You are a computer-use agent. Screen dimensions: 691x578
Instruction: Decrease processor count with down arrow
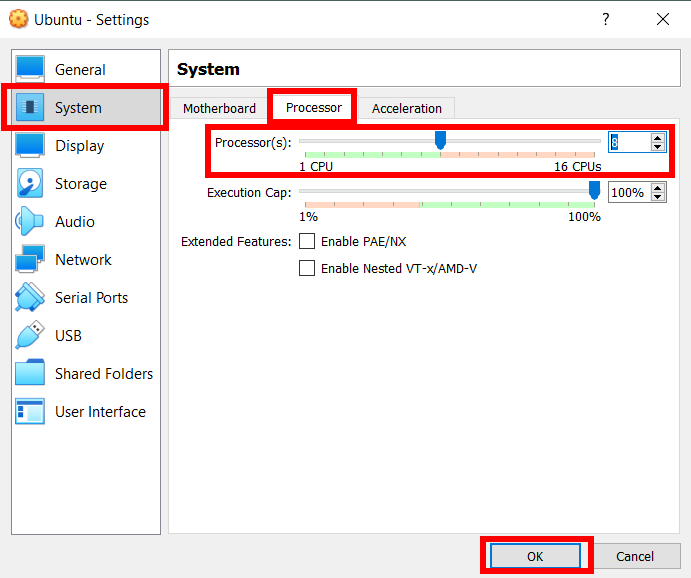click(x=658, y=147)
